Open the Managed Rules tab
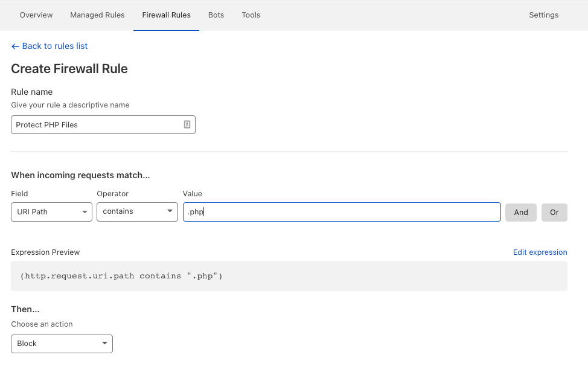 click(97, 15)
